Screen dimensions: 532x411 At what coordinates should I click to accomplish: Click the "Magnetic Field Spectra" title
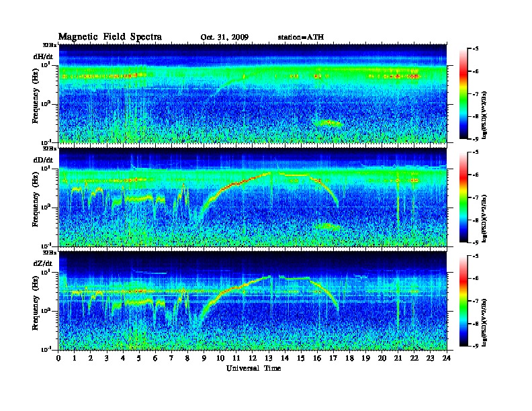point(110,37)
